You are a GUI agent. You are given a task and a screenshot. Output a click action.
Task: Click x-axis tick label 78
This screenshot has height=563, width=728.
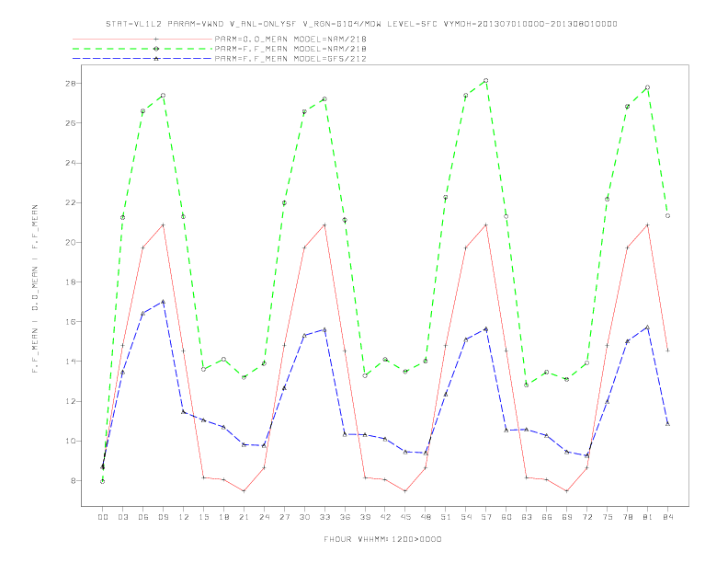(627, 517)
